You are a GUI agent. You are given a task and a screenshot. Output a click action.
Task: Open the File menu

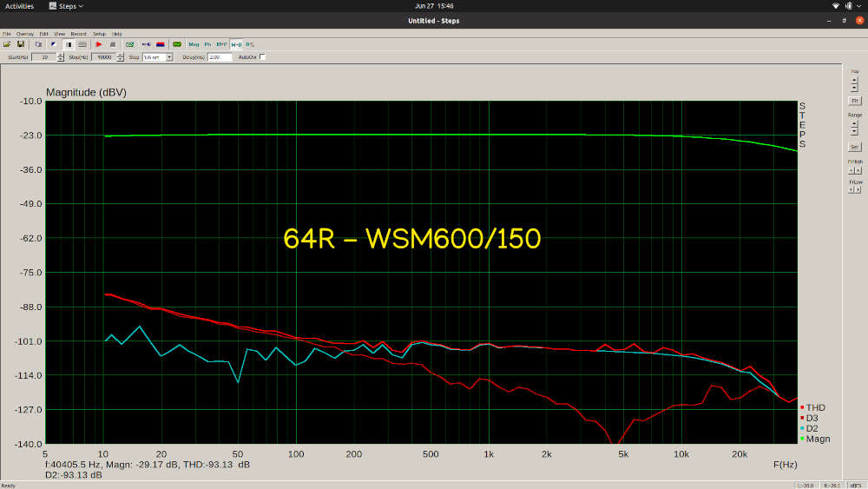click(x=7, y=35)
